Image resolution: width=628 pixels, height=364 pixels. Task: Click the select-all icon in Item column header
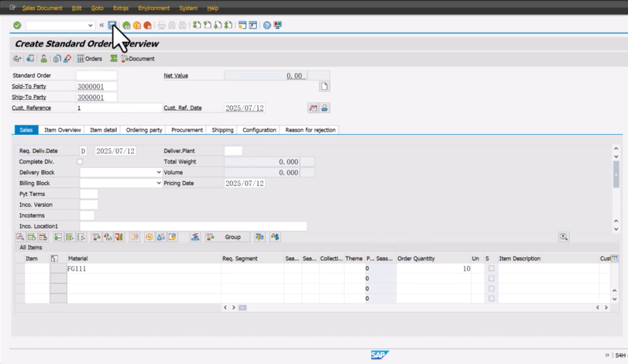[x=55, y=259]
